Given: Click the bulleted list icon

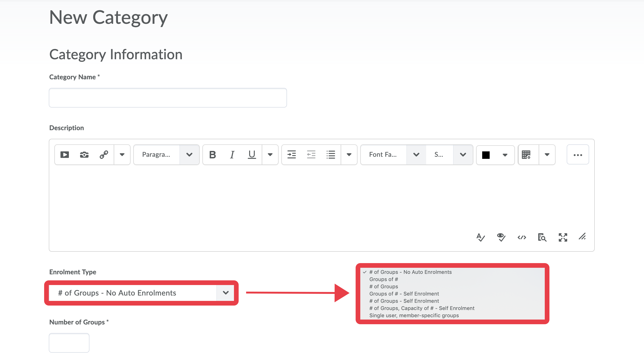Looking at the screenshot, I should [x=330, y=155].
